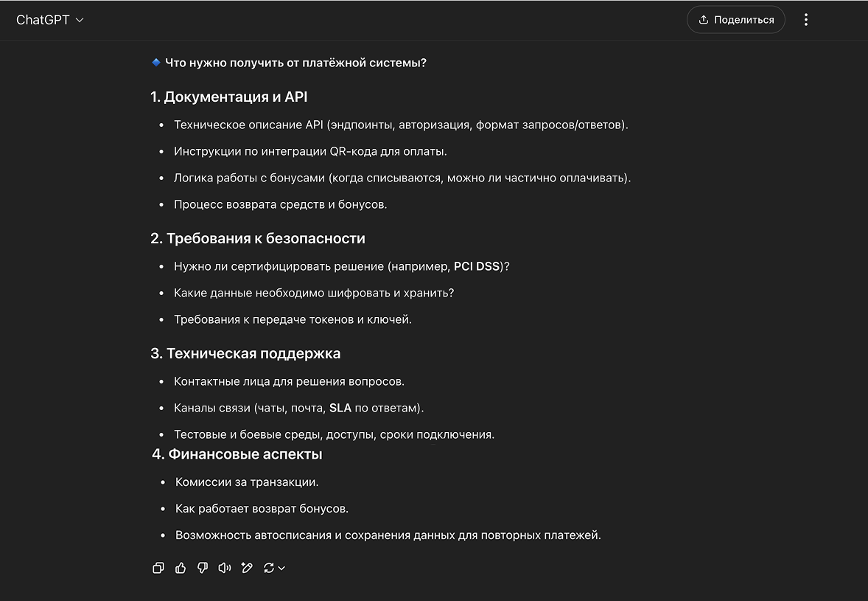
Task: Read the answer aloud with the speaker icon
Action: [x=225, y=568]
